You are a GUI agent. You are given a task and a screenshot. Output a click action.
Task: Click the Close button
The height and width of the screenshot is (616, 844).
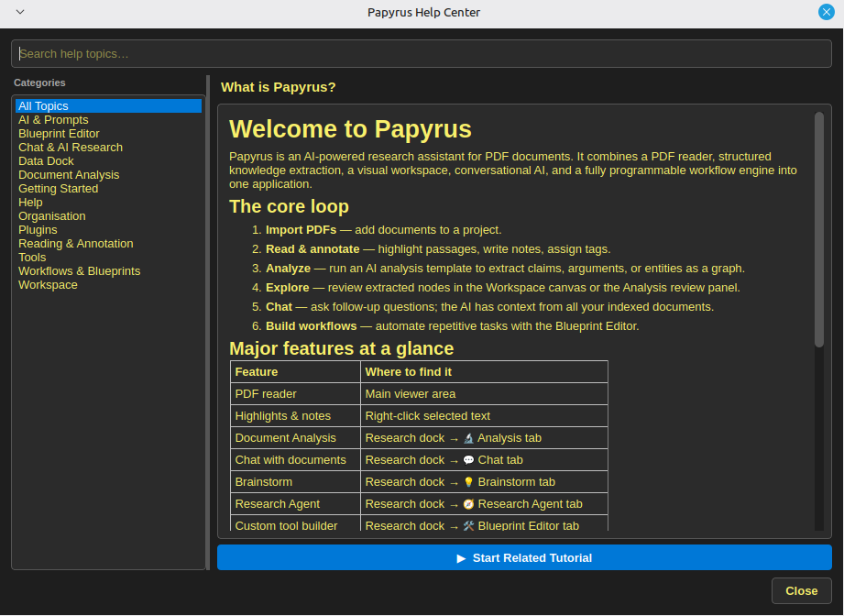tap(801, 590)
